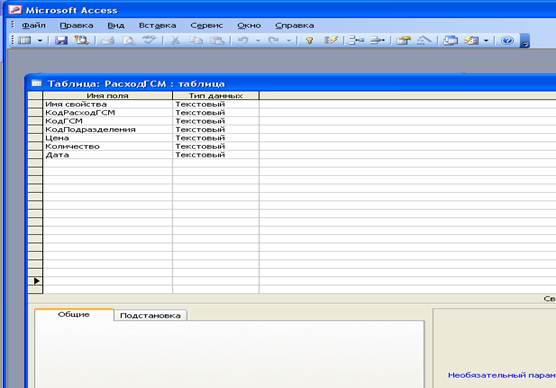Save the table with floppy disk icon
Viewport: 556px width, 388px height.
click(61, 40)
